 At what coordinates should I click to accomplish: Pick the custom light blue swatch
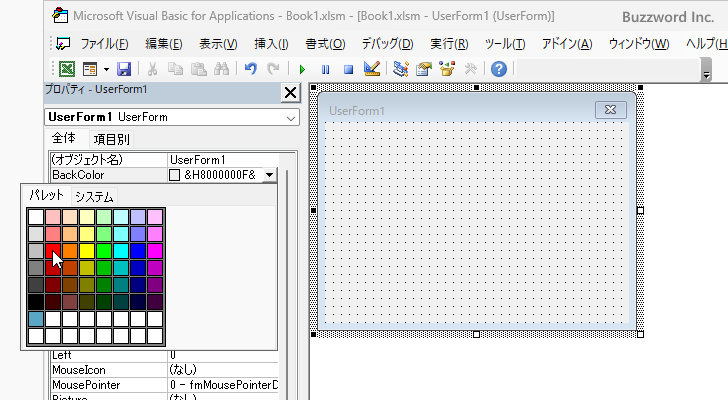click(x=36, y=319)
